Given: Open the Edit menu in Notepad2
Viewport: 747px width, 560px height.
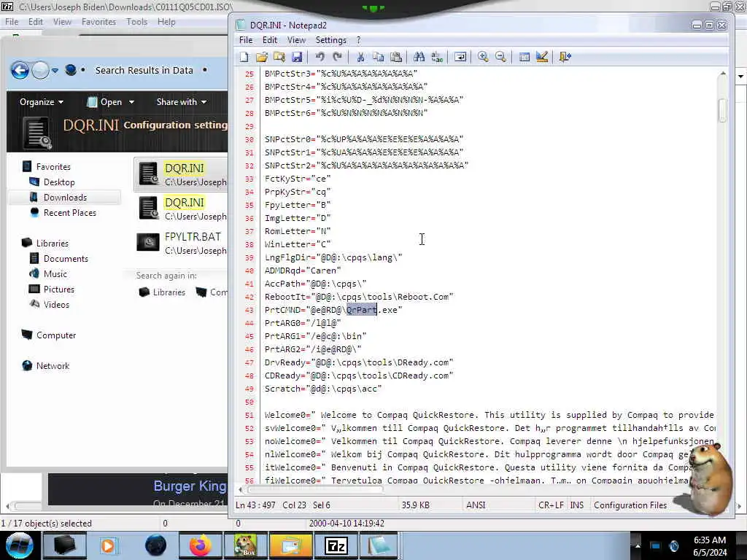Looking at the screenshot, I should 270,40.
